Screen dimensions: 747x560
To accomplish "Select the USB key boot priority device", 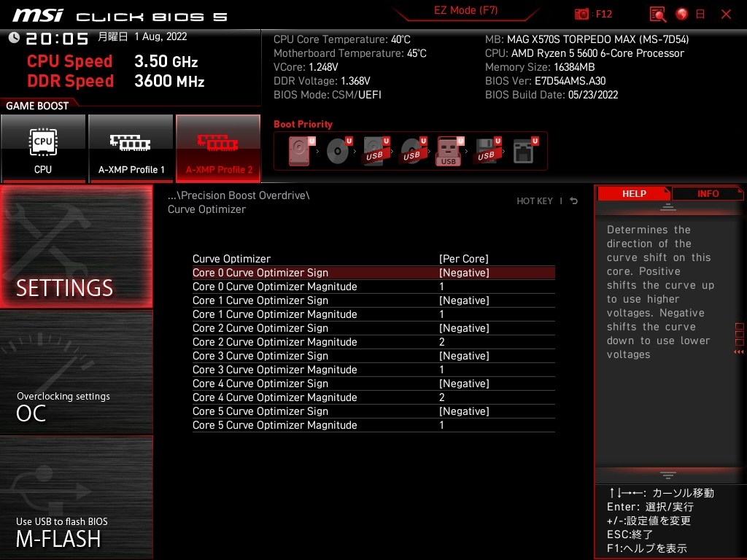I will coord(449,151).
